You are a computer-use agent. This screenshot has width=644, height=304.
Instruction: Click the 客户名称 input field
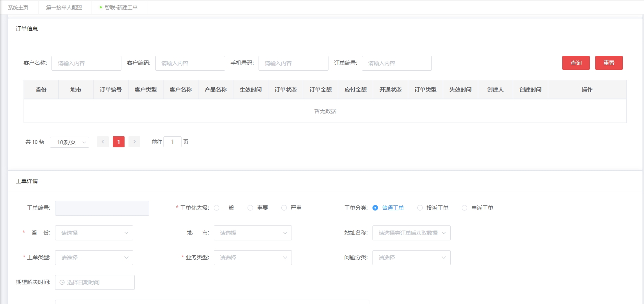point(86,63)
